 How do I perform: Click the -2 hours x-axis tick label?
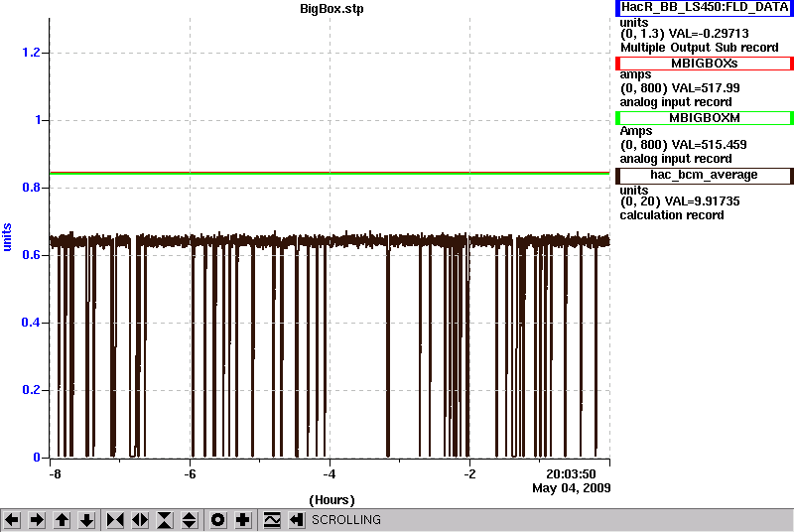[x=469, y=474]
